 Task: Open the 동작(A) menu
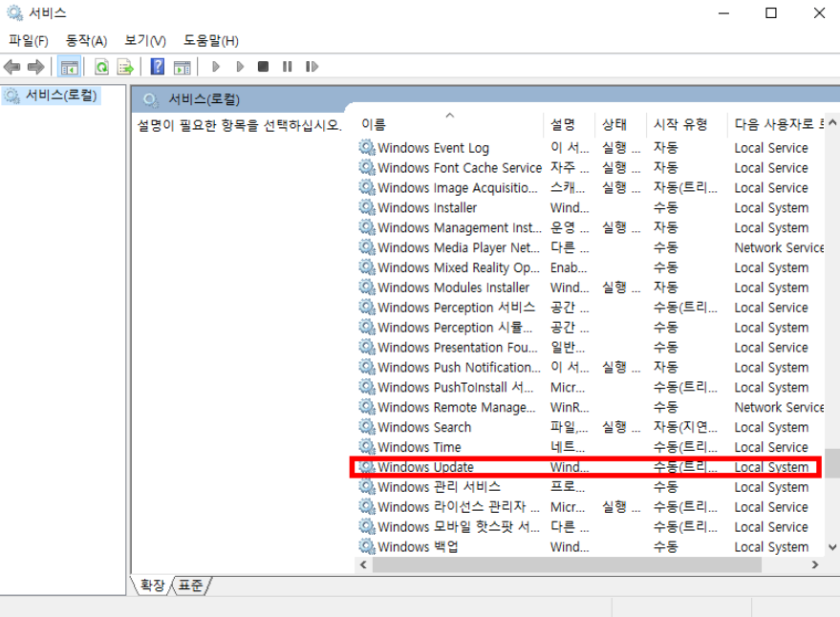tap(86, 41)
